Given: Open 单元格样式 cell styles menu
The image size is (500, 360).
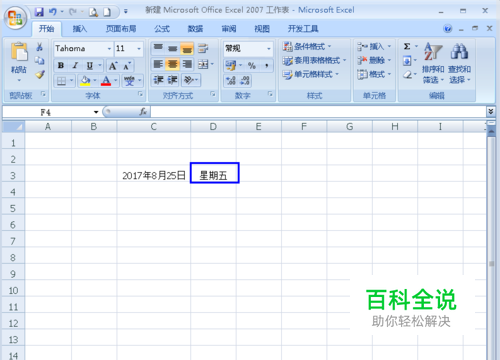Looking at the screenshot, I should tap(310, 74).
